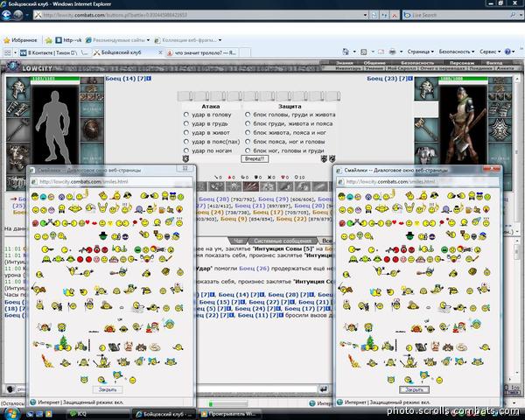Open the Windows Start orb
Viewport: 525px width, 420px height.
(x=12, y=413)
